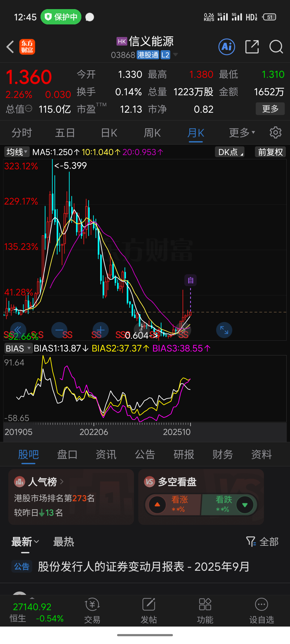Image resolution: width=290 pixels, height=644 pixels.
Task: Zoom out chart with minus icon
Action: pos(59,330)
